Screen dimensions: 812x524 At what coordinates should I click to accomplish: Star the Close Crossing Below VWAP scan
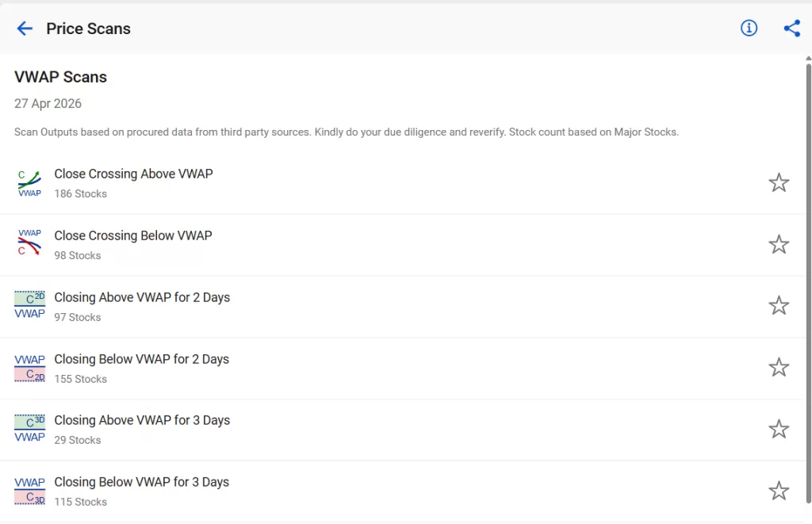779,244
